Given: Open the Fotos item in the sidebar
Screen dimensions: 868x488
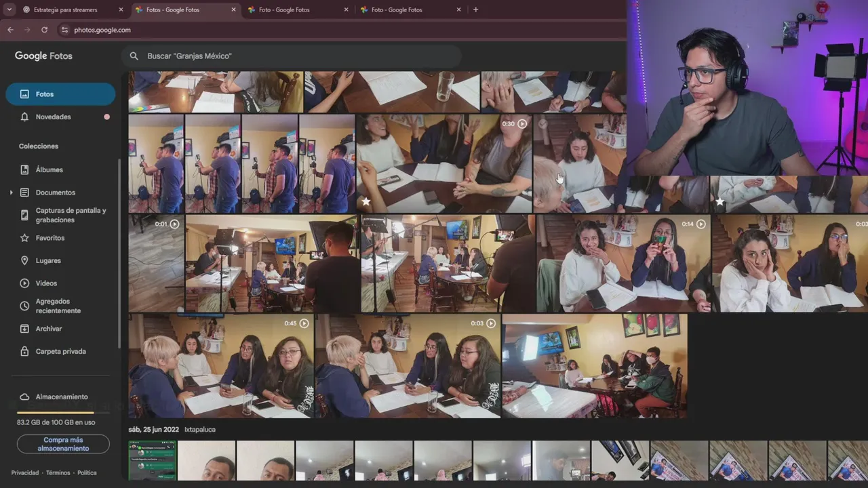Looking at the screenshot, I should 60,94.
